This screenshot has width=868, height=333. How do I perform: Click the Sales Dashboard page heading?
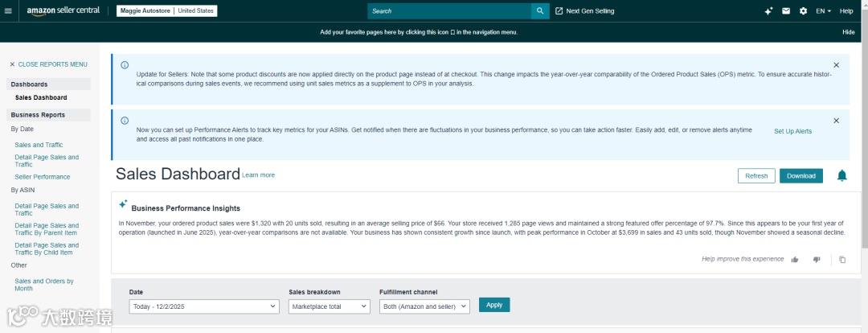coord(178,174)
